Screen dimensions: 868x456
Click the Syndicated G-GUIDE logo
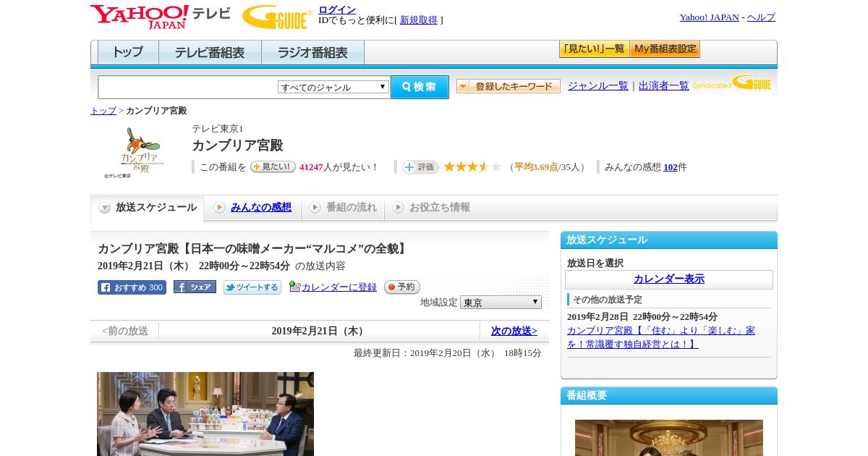click(x=732, y=83)
